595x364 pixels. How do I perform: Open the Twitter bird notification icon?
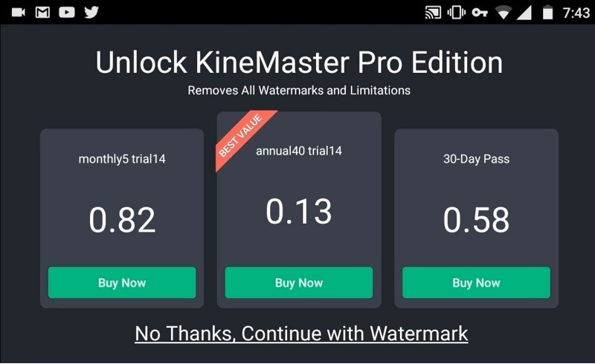pyautogui.click(x=91, y=13)
